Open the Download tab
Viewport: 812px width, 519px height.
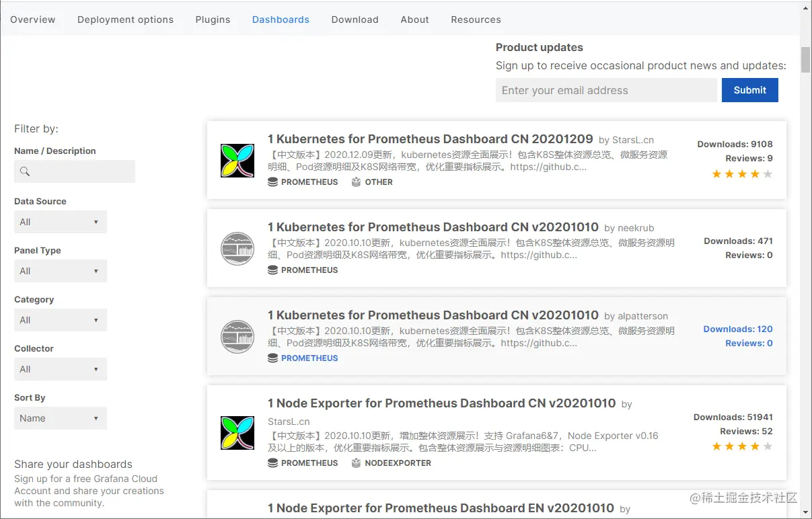click(x=355, y=19)
